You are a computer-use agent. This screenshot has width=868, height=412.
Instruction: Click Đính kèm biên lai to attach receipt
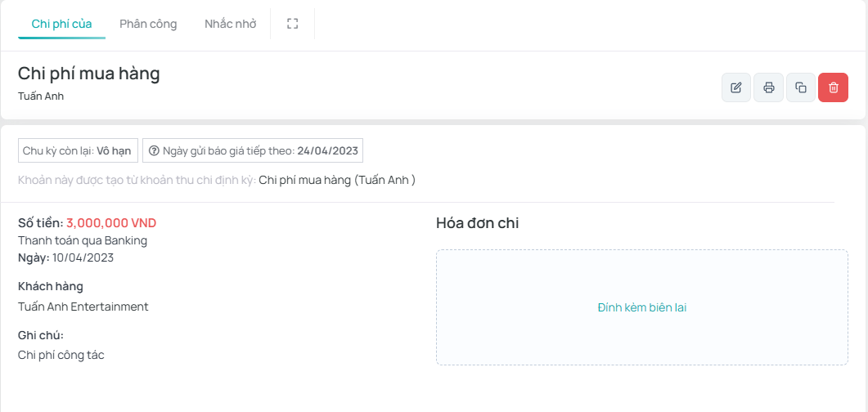point(641,307)
